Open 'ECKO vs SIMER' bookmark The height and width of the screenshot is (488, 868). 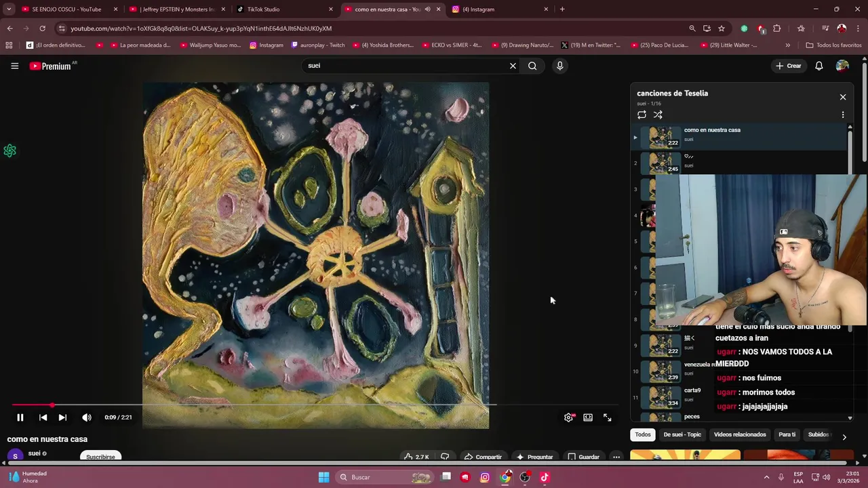(451, 45)
